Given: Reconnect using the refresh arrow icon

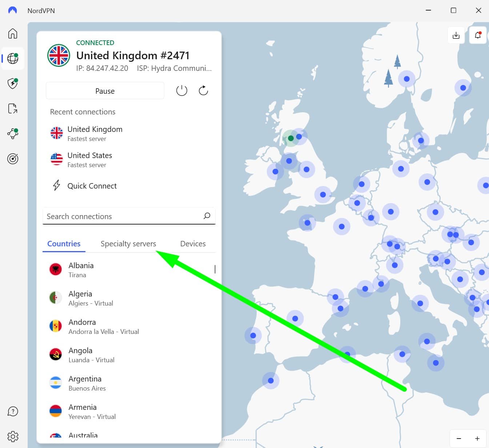Looking at the screenshot, I should coord(203,90).
